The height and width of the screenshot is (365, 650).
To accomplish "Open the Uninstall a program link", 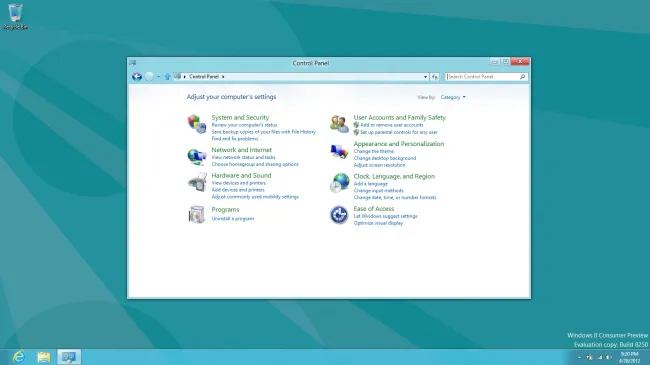I will point(233,219).
